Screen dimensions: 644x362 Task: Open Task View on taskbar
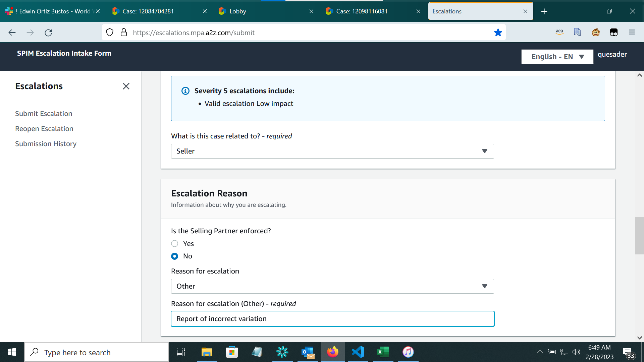click(x=181, y=352)
